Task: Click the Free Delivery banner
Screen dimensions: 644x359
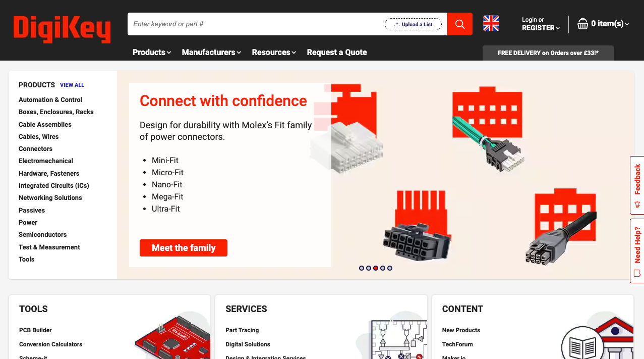Action: (x=548, y=53)
